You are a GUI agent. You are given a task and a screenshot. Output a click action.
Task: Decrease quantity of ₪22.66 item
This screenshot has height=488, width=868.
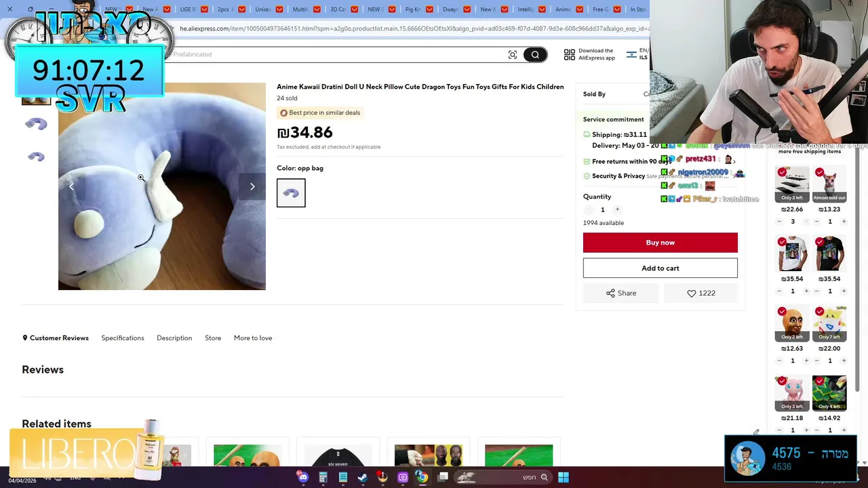(779, 222)
